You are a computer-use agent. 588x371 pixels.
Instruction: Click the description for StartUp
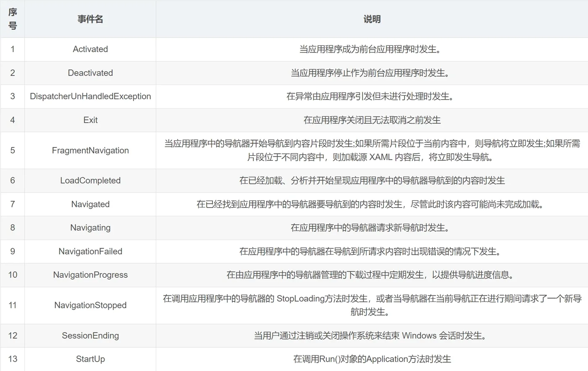point(372,359)
